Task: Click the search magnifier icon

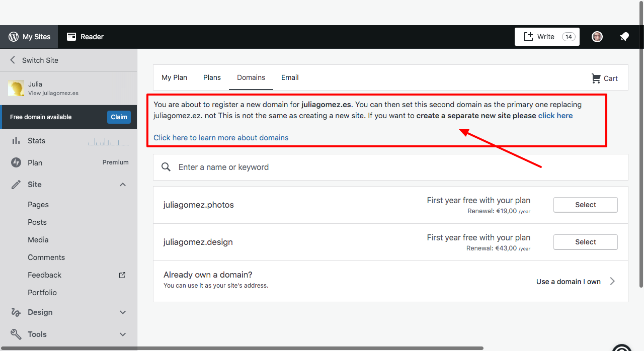Action: coord(166,167)
